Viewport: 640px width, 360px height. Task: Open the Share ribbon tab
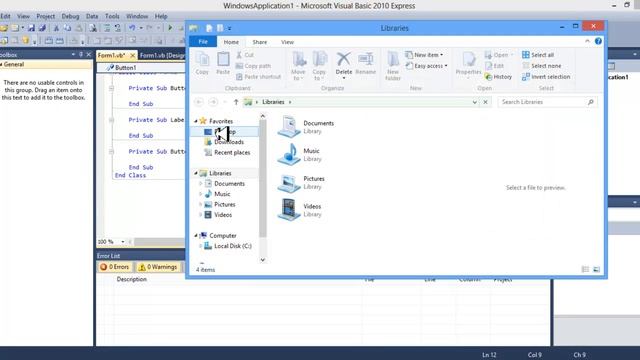pos(260,42)
